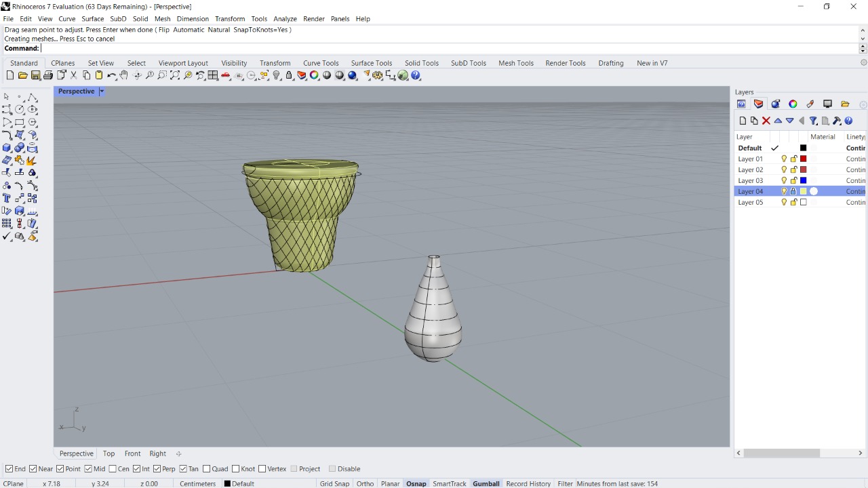
Task: Click the New Layer icon in Layers panel
Action: point(743,121)
